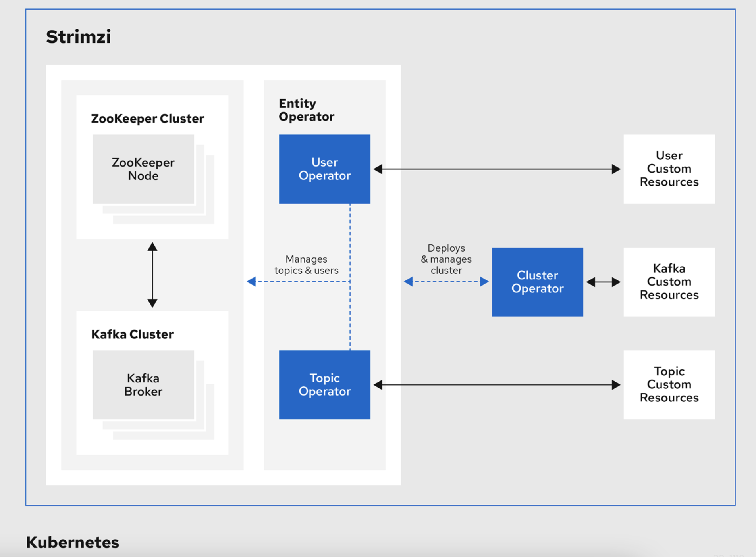Click arrow linking Topic Operator to Topic Custom Resources

tap(497, 385)
